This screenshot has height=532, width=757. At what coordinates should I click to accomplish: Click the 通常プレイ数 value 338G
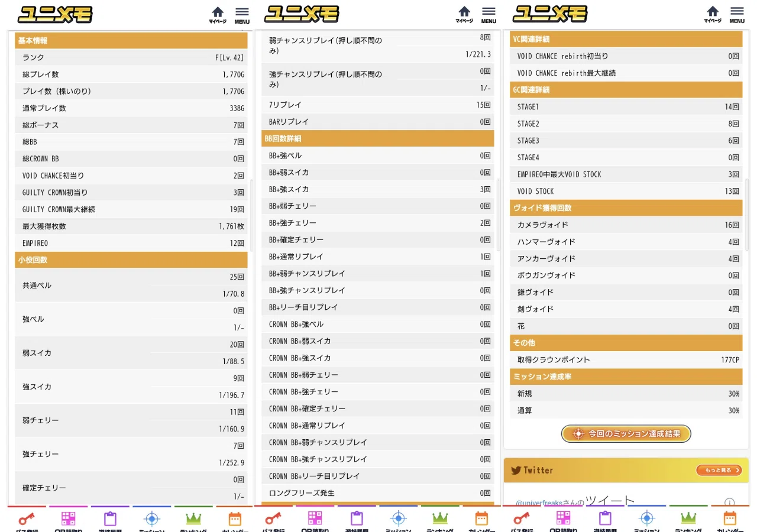[237, 108]
